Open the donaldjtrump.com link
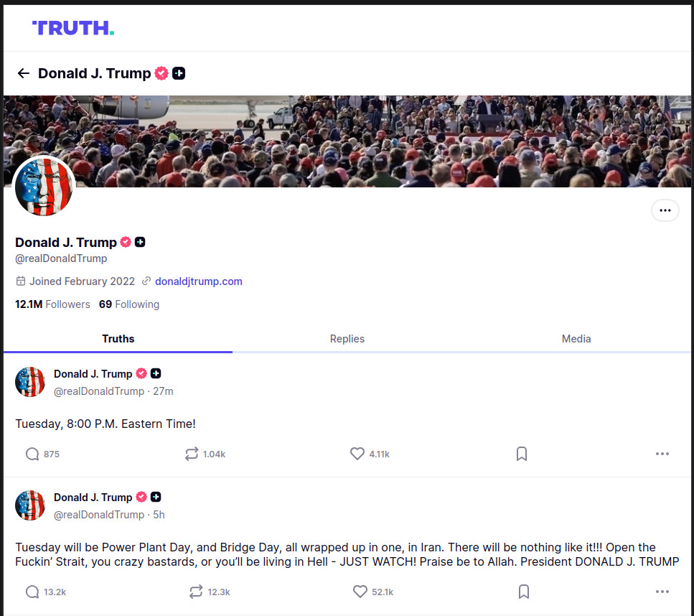Viewport: 694px width, 616px height. pyautogui.click(x=198, y=281)
